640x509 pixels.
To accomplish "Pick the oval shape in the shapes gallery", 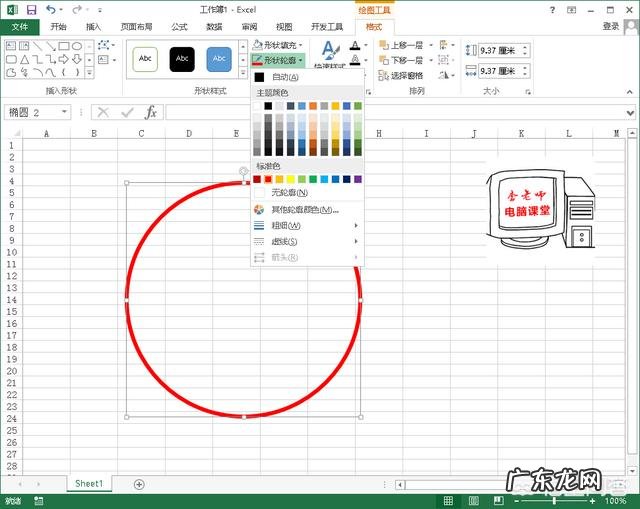I will (x=77, y=46).
